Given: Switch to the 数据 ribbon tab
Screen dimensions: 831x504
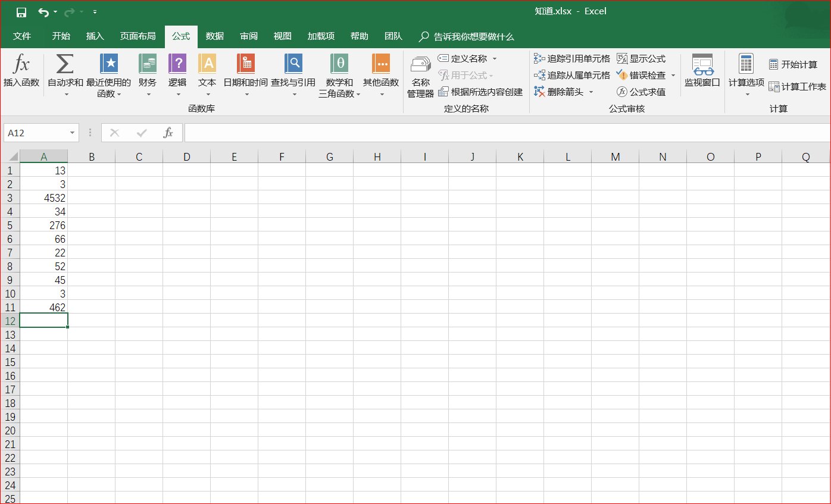Looking at the screenshot, I should coord(214,36).
